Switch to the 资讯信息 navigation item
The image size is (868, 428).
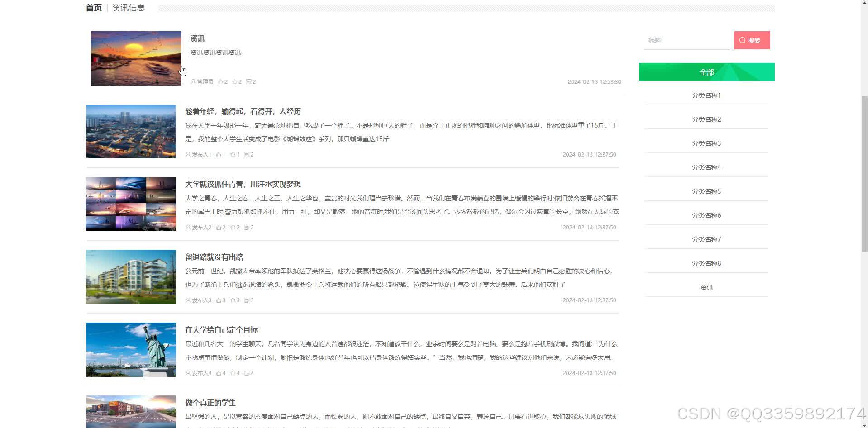click(128, 7)
